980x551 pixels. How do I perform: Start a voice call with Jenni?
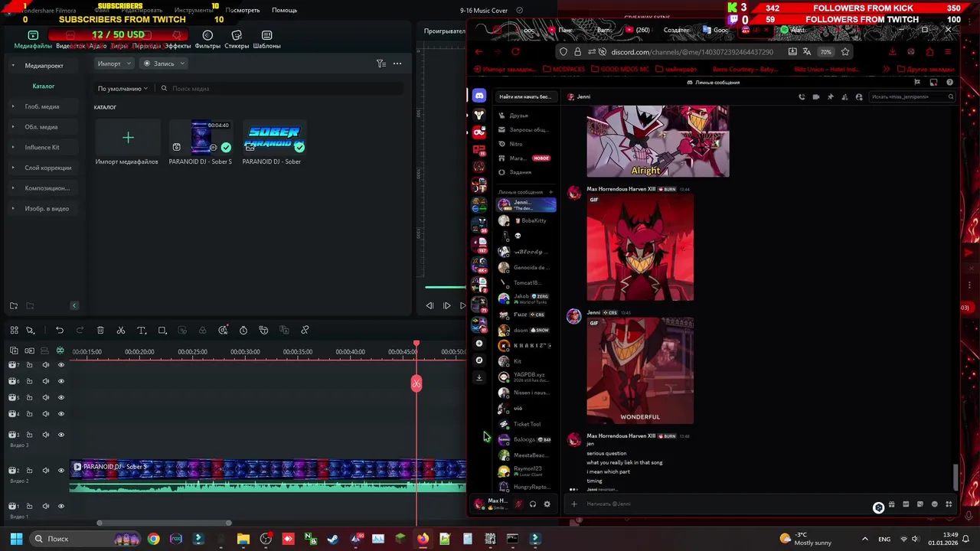802,97
